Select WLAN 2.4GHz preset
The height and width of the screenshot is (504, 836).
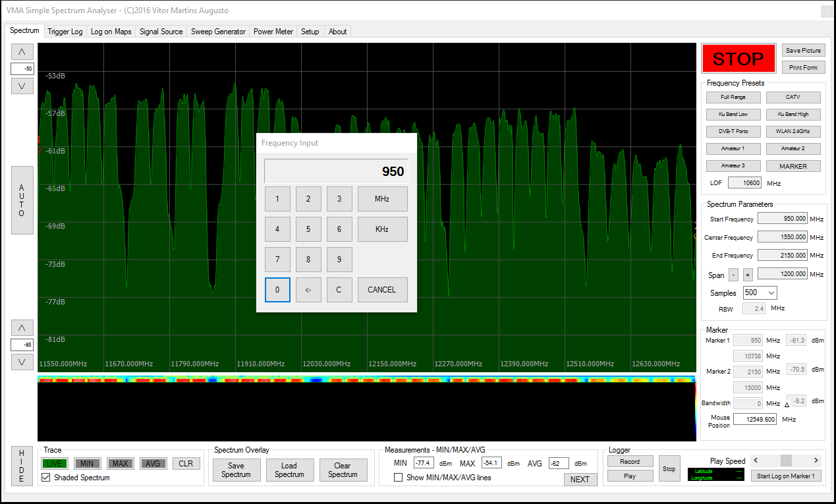point(793,132)
